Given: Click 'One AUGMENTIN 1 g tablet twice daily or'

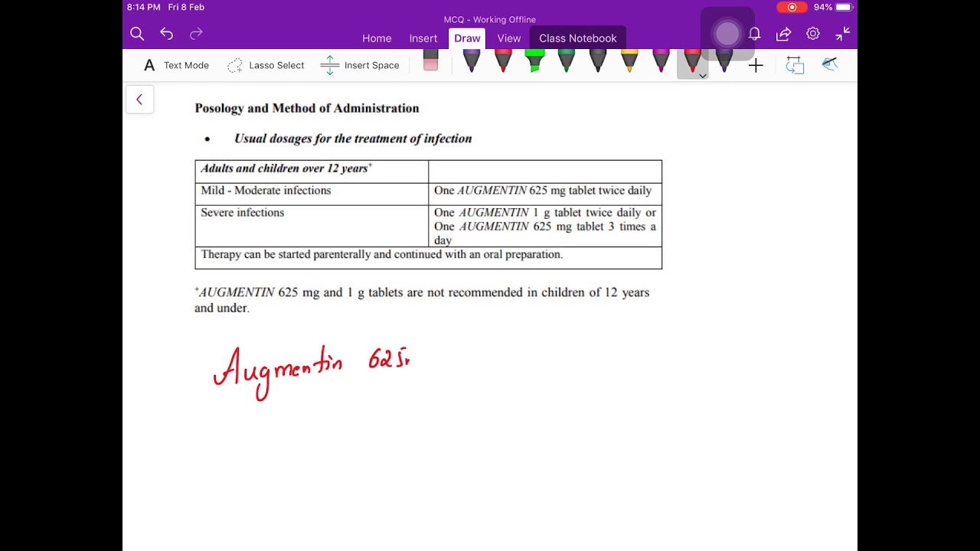Looking at the screenshot, I should pos(545,213).
